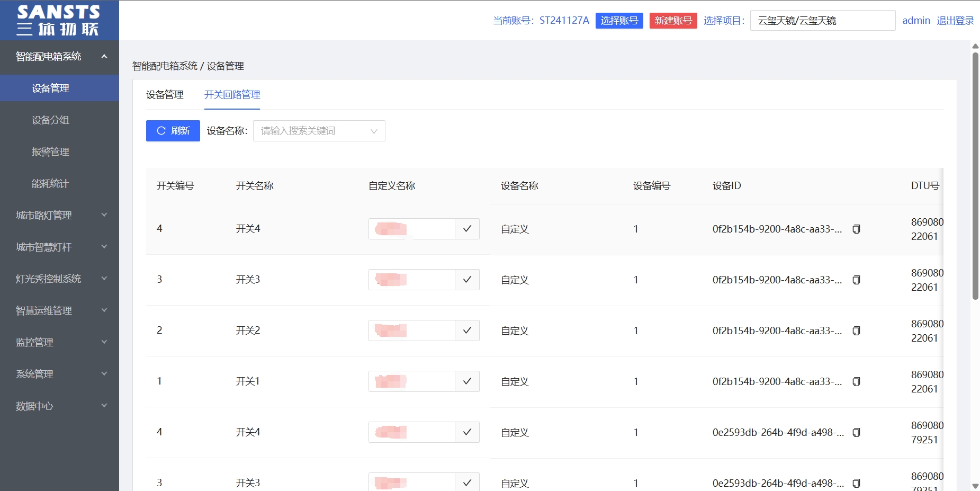Expand the 城市路灯管理 menu
Image resolution: width=980 pixels, height=491 pixels.
click(59, 215)
